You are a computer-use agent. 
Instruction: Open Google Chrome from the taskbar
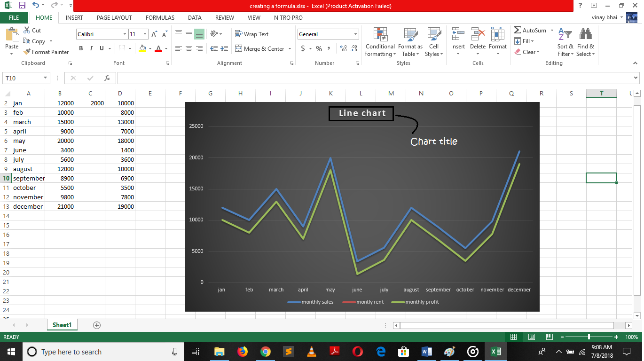(x=266, y=352)
